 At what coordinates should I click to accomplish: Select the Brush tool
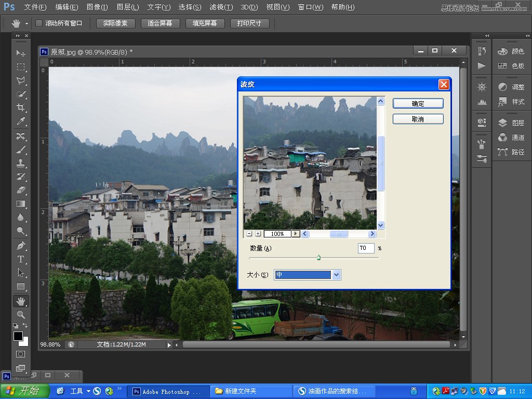point(21,150)
